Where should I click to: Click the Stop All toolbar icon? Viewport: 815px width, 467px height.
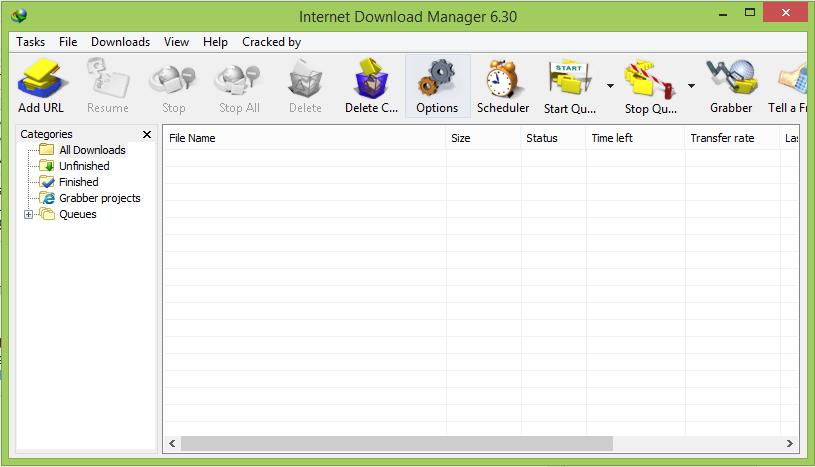(239, 81)
